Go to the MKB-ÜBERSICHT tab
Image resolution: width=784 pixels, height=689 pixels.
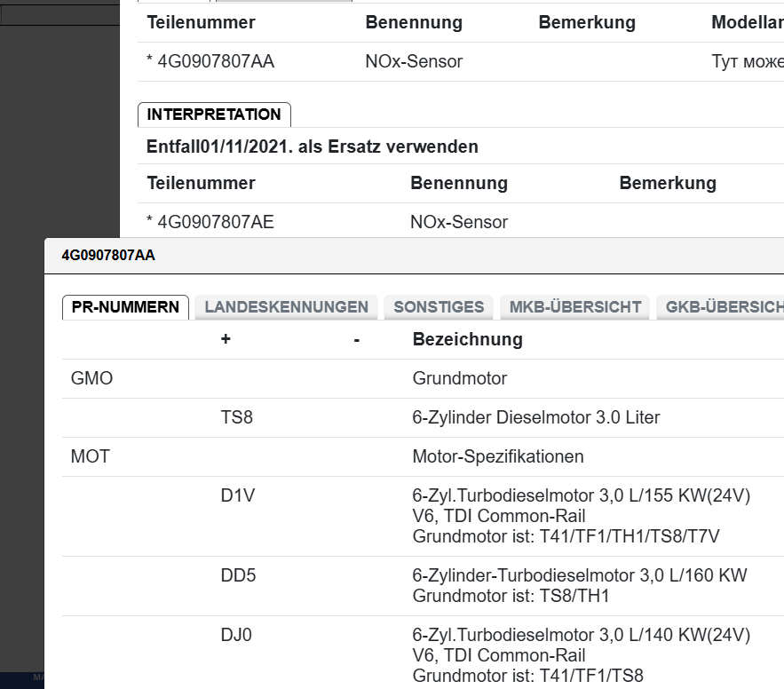click(x=574, y=307)
